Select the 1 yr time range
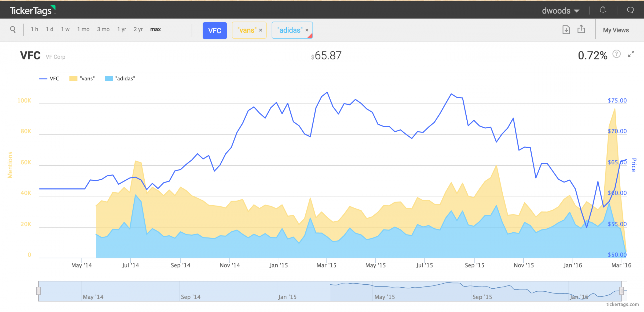 pos(122,29)
